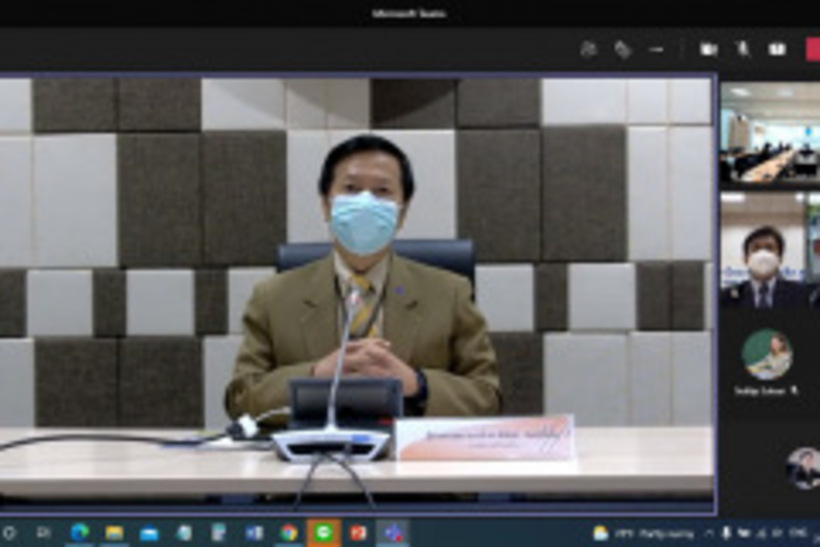820x547 pixels.
Task: Click the red Leave meeting button
Action: 813,49
